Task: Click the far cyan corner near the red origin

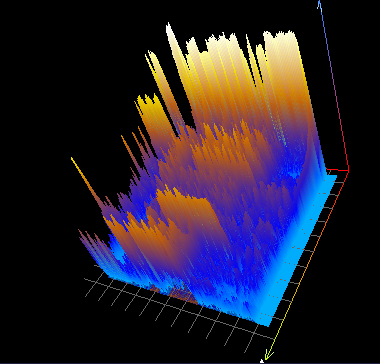Action: point(332,176)
